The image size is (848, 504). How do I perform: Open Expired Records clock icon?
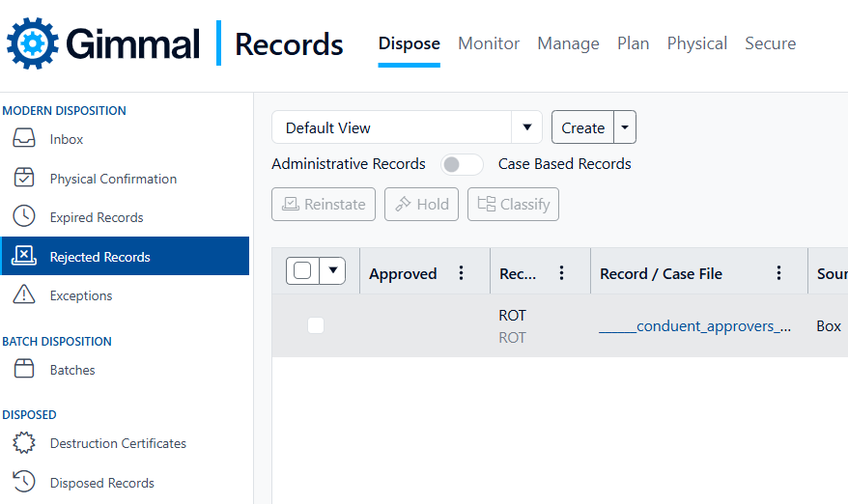tap(24, 217)
